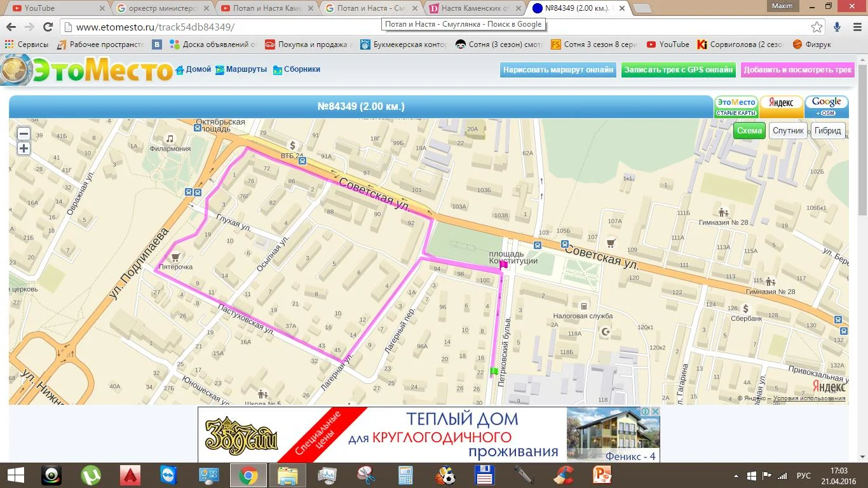Click the Chrome voice search microphone icon
Viewport: 868px width, 488px height.
(837, 27)
